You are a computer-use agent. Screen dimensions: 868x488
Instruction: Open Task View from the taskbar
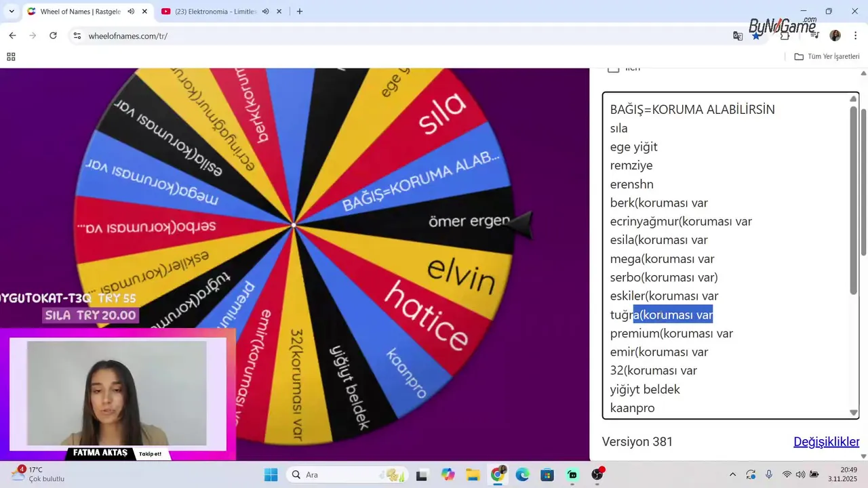(422, 475)
